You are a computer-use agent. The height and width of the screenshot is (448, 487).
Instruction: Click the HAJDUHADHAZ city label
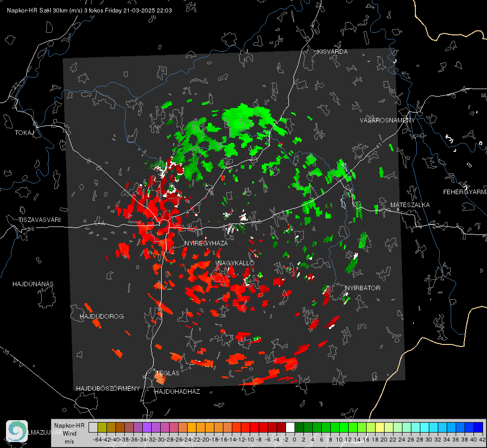177,391
